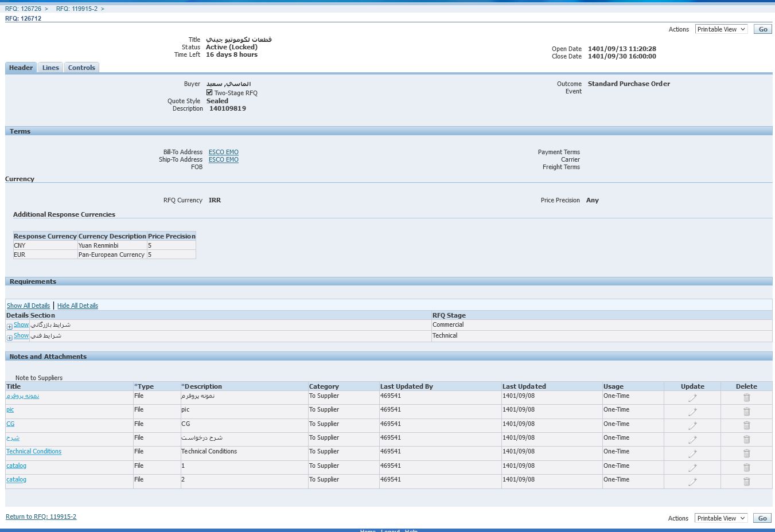Viewport: 775px width, 532px height.
Task: Open bottom Actions Printable View dropdown
Action: pos(721,518)
